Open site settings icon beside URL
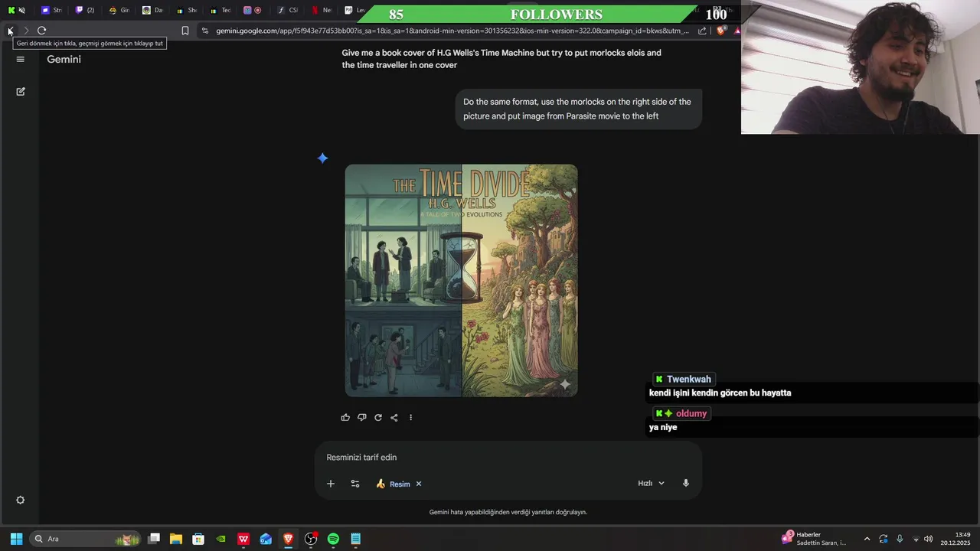 pyautogui.click(x=204, y=31)
